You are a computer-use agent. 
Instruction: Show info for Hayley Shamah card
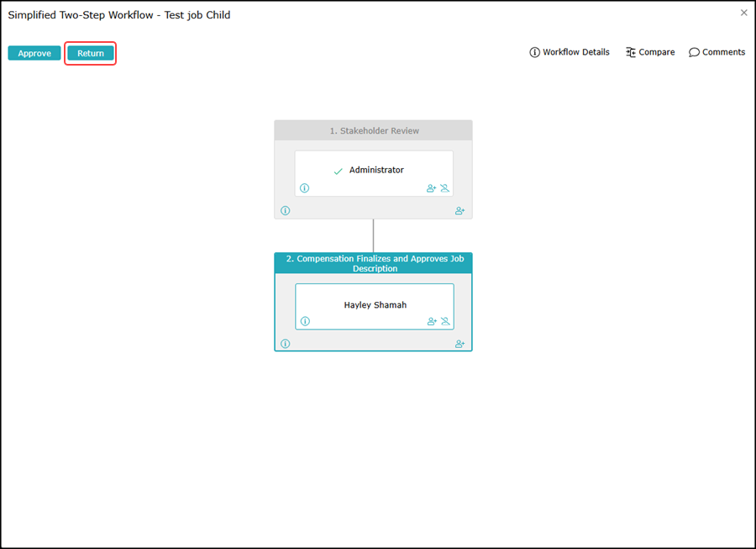(305, 321)
